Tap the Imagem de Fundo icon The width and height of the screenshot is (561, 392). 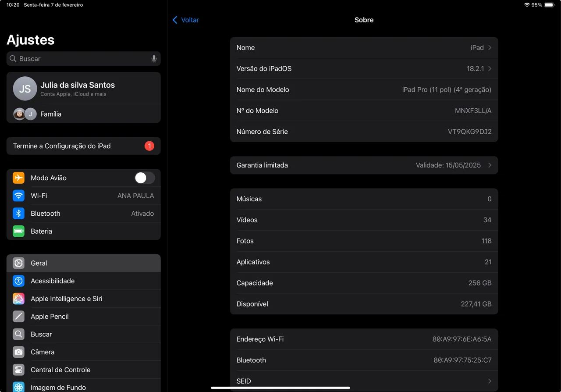click(x=18, y=387)
